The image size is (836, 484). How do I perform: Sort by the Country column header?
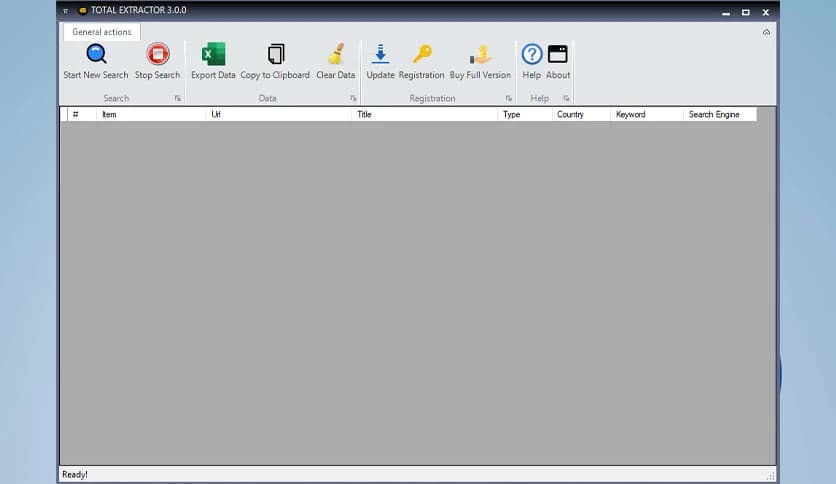pyautogui.click(x=581, y=114)
